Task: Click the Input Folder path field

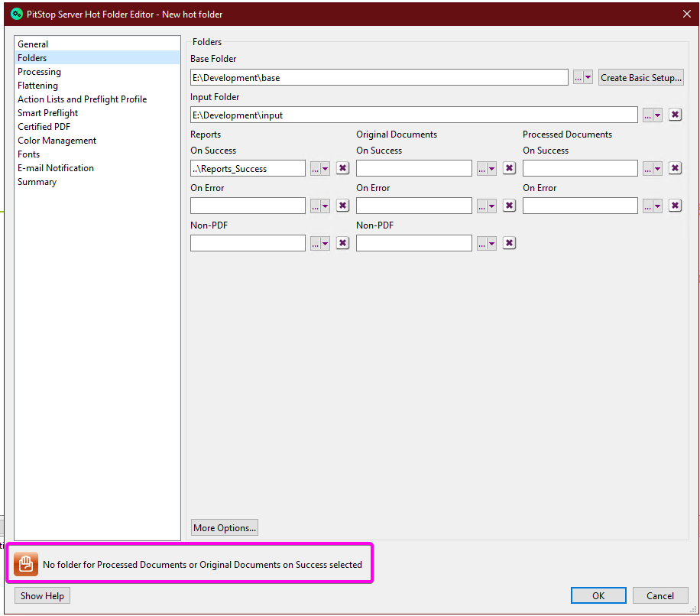Action: [414, 115]
